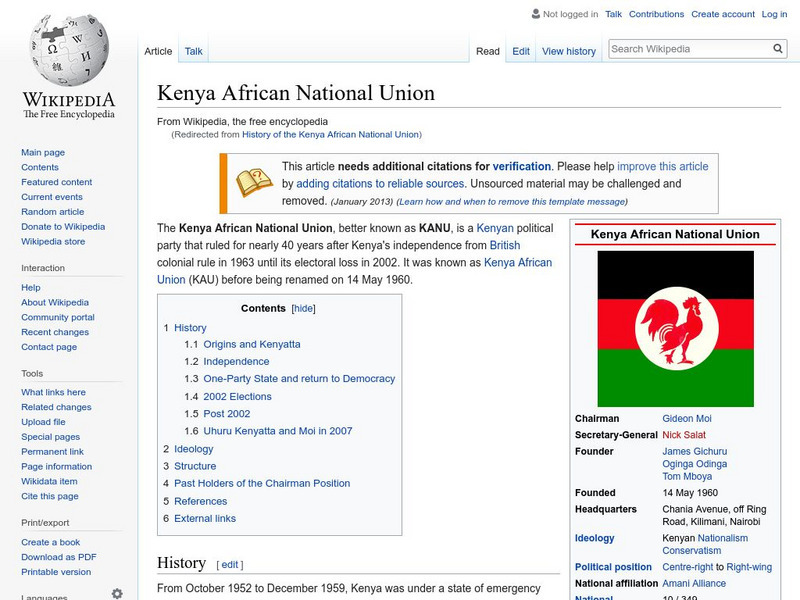Image resolution: width=800 pixels, height=600 pixels.
Task: Switch to the Talk tab
Action: 193,51
